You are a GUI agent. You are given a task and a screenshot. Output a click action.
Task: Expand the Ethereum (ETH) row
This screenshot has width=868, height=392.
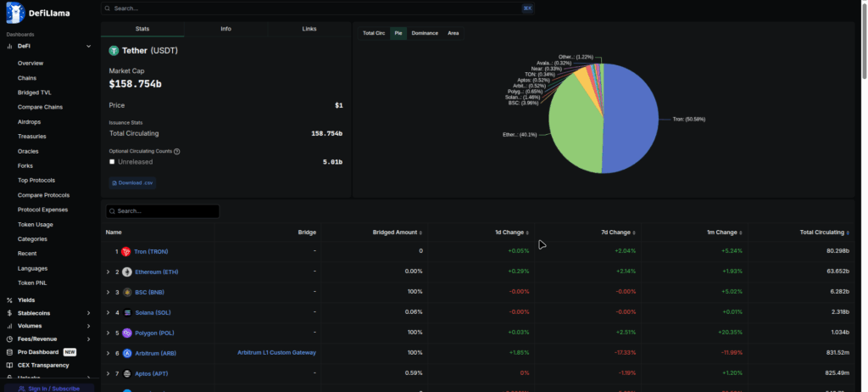coord(108,272)
